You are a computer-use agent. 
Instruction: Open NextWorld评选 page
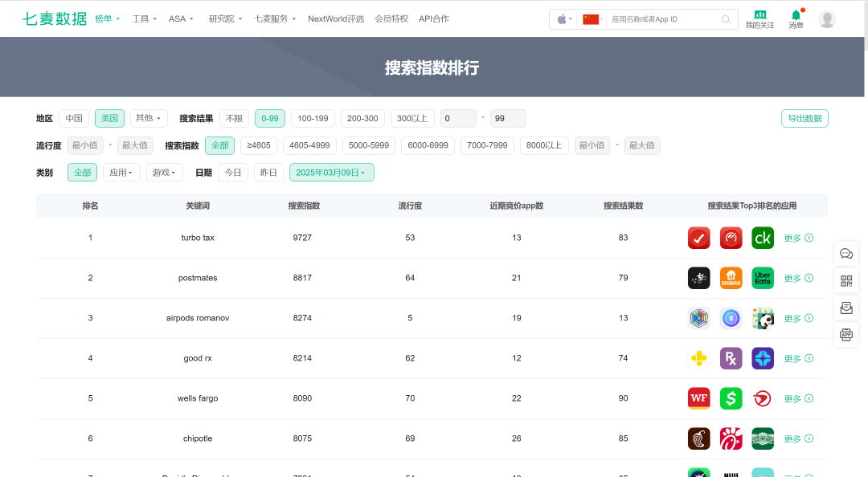coord(336,18)
